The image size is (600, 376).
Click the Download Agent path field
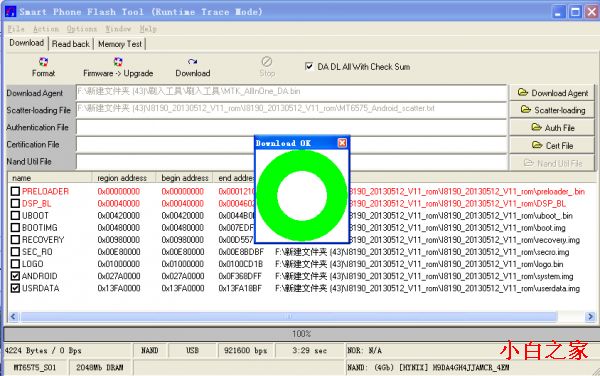[291, 93]
